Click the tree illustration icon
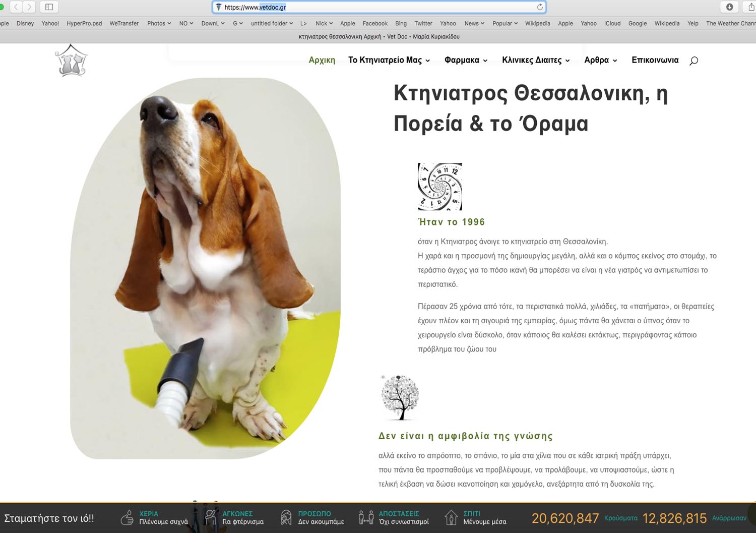Viewport: 756px width, 533px height. pyautogui.click(x=400, y=398)
